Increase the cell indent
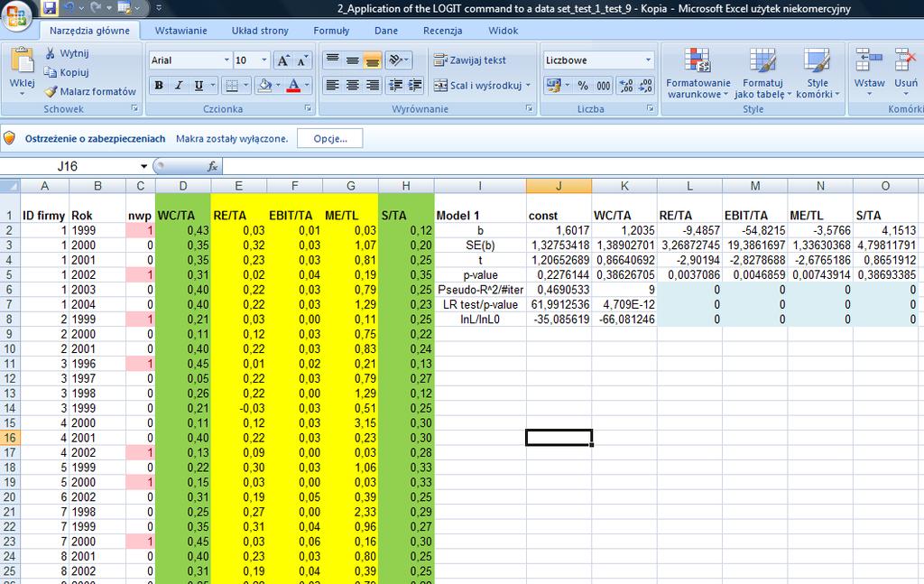 point(415,86)
